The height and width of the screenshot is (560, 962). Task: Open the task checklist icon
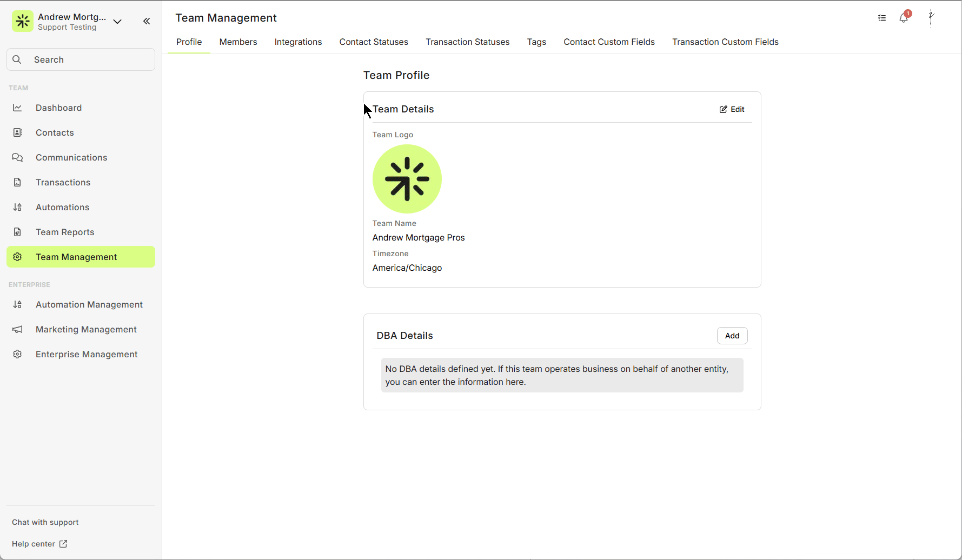coord(882,18)
